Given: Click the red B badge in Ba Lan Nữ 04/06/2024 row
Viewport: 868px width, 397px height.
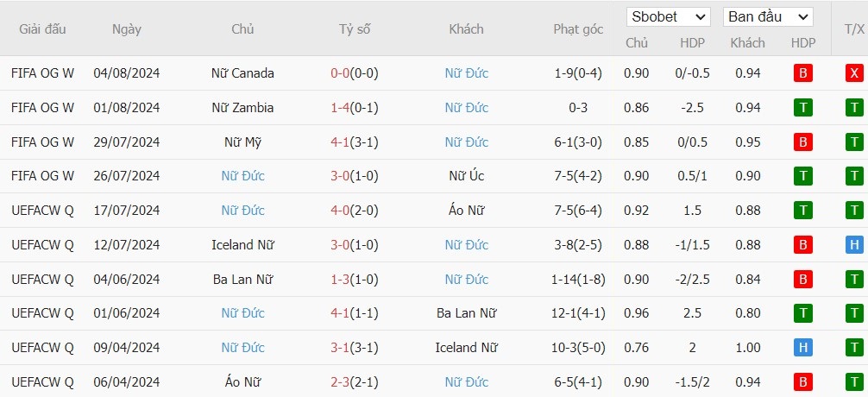Looking at the screenshot, I should pyautogui.click(x=802, y=279).
